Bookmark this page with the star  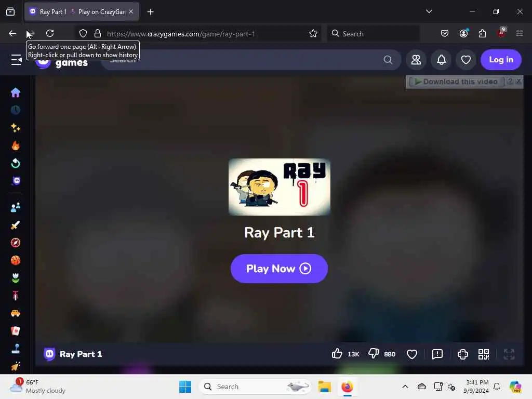(x=313, y=33)
